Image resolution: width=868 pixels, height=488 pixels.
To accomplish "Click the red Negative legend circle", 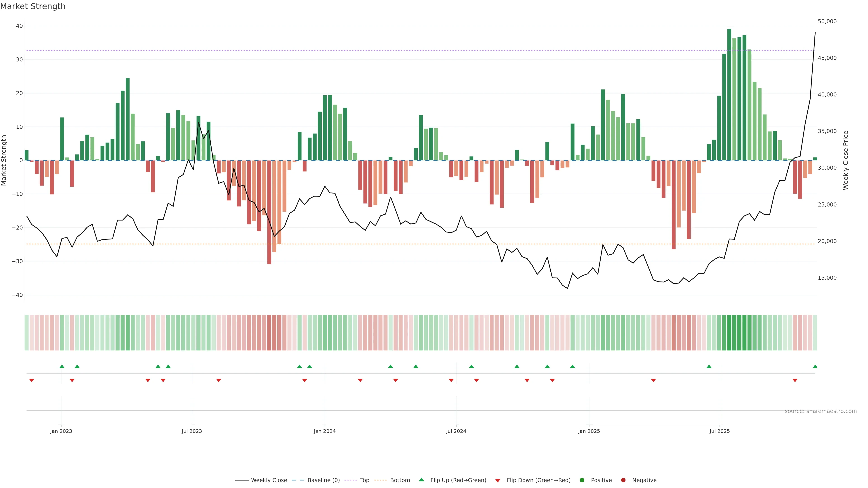I will pyautogui.click(x=623, y=480).
